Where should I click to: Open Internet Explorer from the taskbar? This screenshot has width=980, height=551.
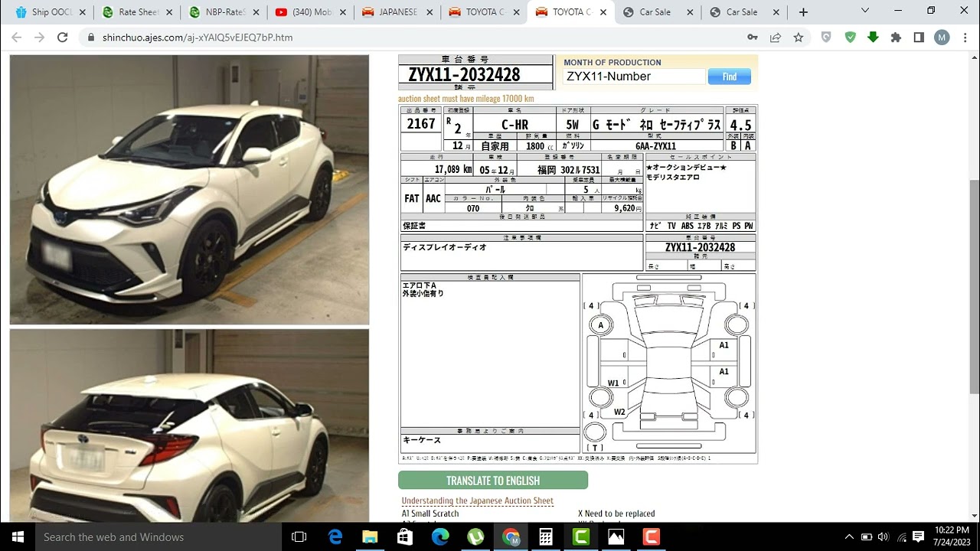(x=335, y=537)
